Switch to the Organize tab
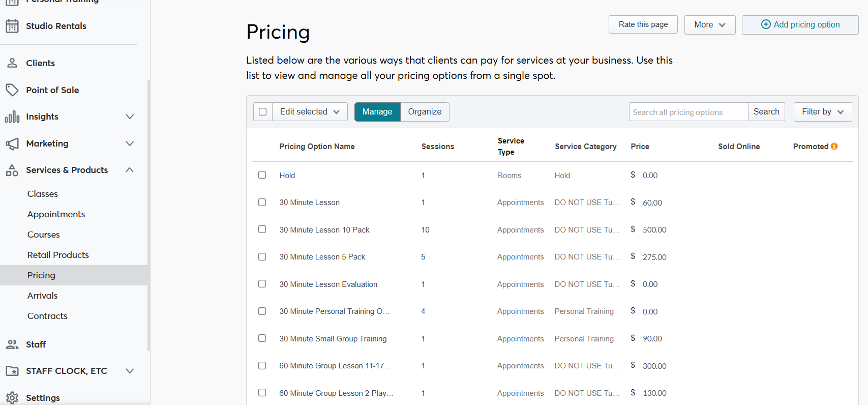 [x=425, y=112]
